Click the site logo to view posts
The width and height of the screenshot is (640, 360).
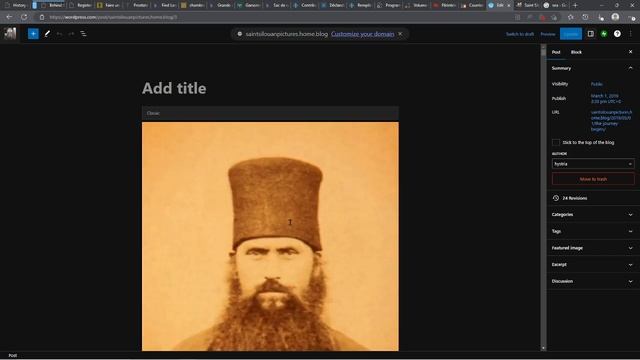point(10,33)
